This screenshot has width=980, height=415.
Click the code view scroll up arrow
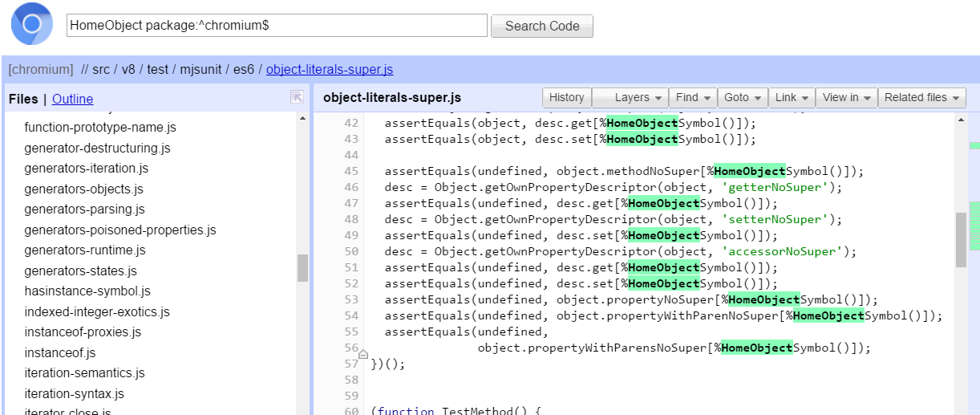(x=961, y=120)
